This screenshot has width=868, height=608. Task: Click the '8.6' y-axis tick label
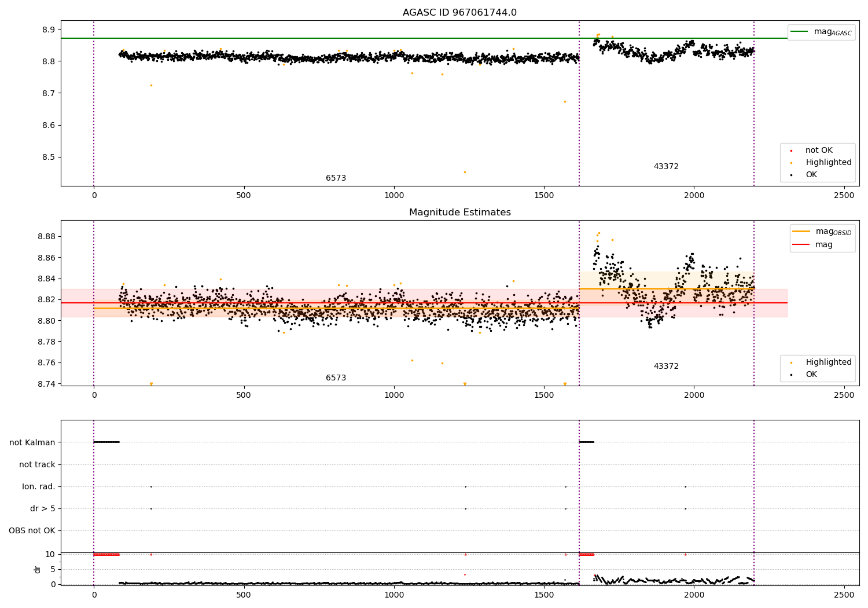(x=49, y=125)
